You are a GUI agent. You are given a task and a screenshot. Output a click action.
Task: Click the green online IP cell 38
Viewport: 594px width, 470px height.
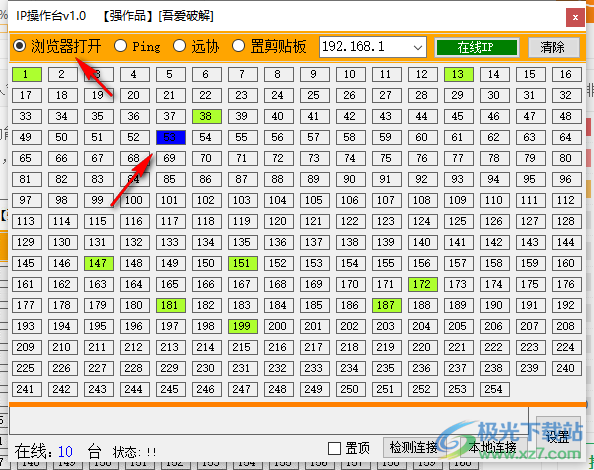[x=206, y=116]
